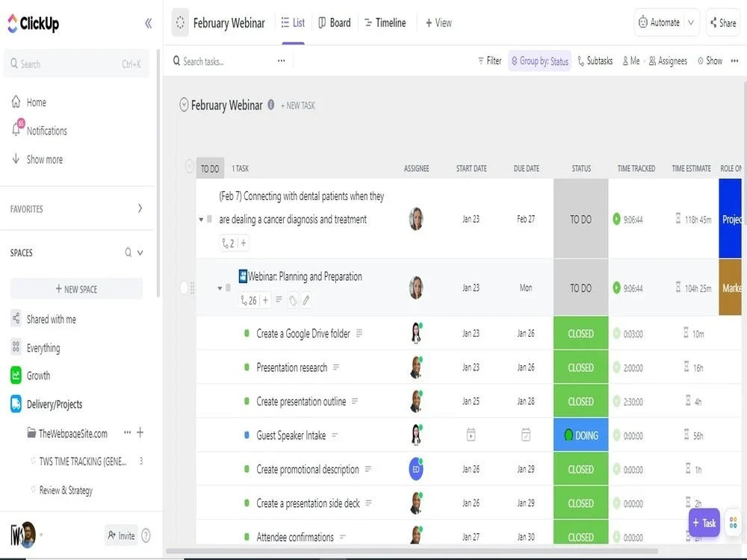This screenshot has width=747, height=560.
Task: Switch to the Board view tab
Action: pyautogui.click(x=335, y=23)
